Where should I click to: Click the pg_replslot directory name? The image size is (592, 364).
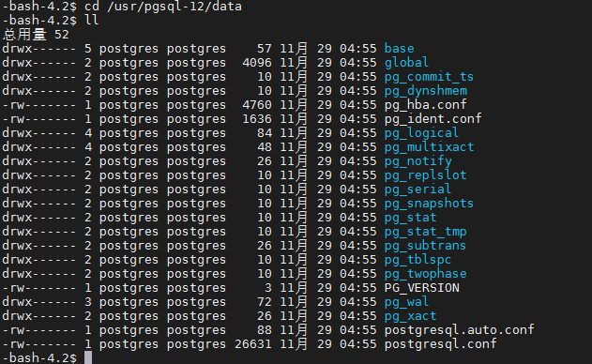click(426, 175)
